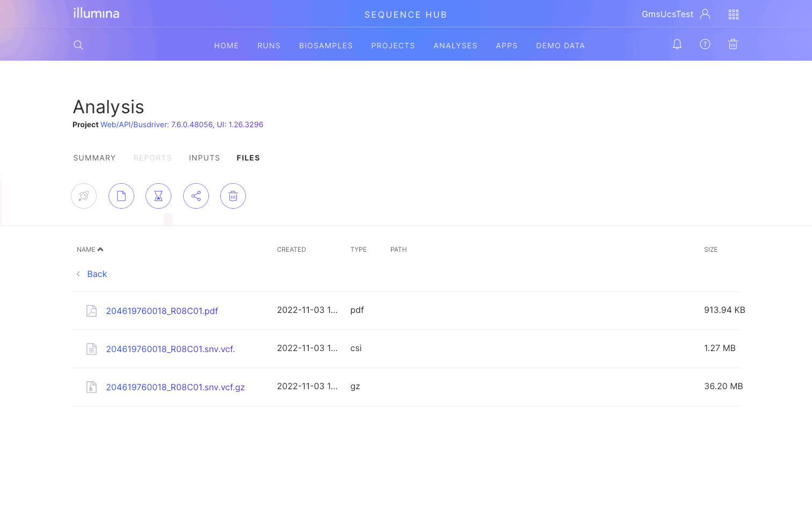Click the circular file document icon
The height and width of the screenshot is (518, 812).
[121, 196]
